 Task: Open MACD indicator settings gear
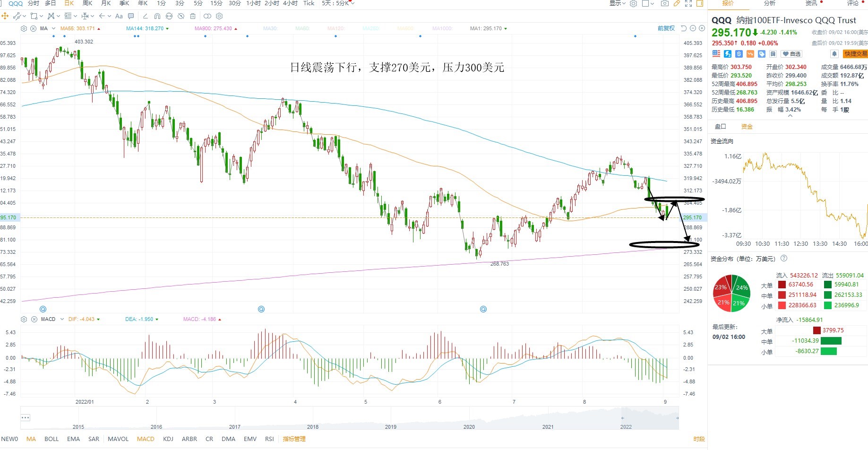[x=24, y=319]
